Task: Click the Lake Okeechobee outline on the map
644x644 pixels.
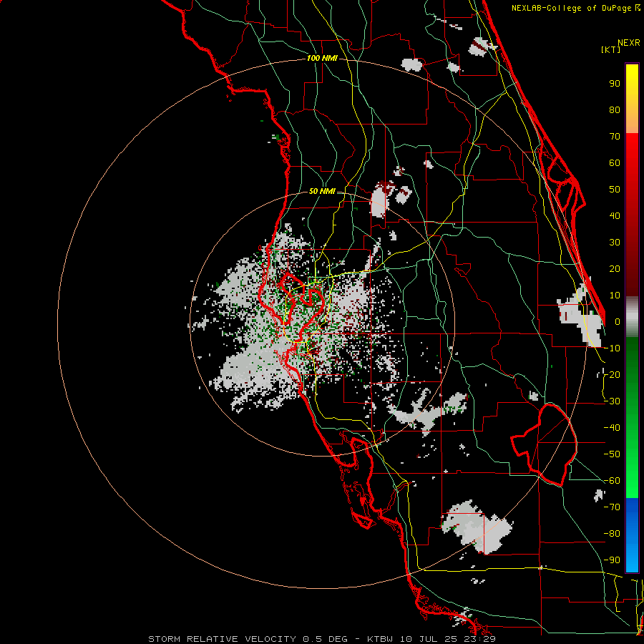Action: [x=545, y=445]
